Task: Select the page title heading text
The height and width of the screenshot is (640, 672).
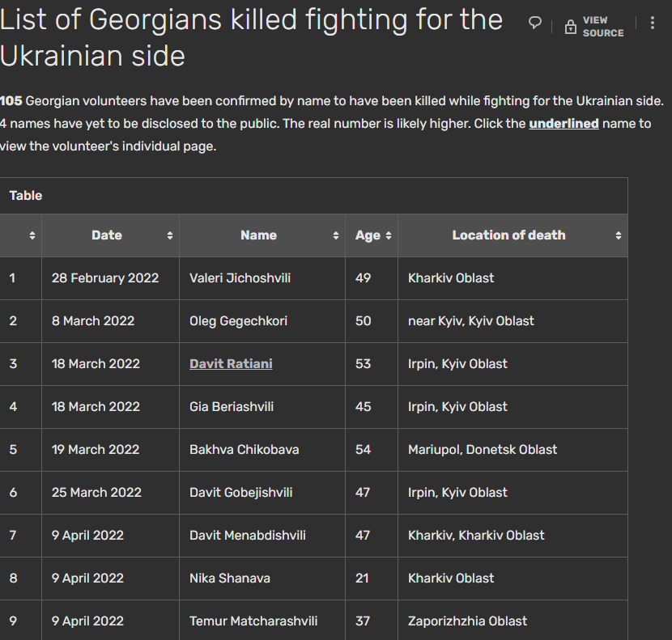Action: click(251, 38)
